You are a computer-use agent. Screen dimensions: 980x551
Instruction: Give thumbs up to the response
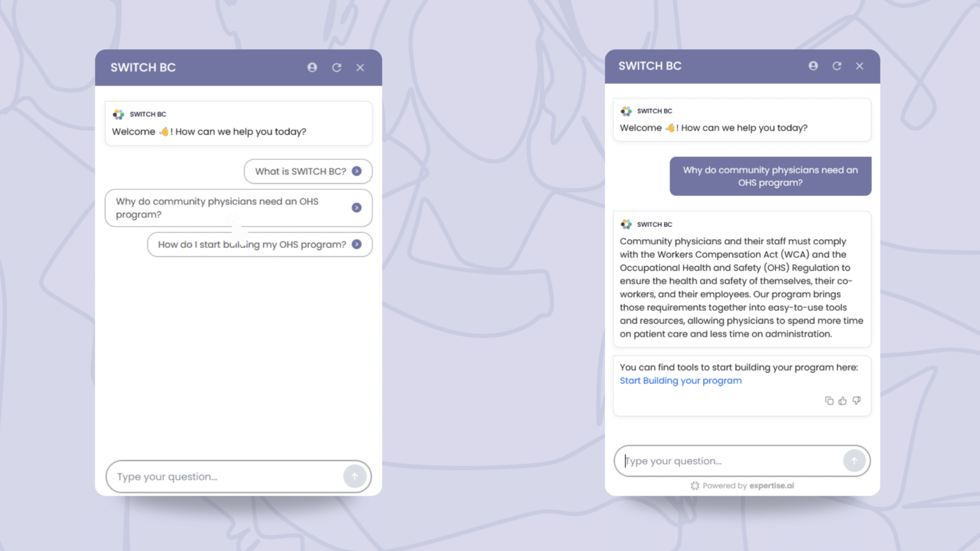[x=843, y=400]
